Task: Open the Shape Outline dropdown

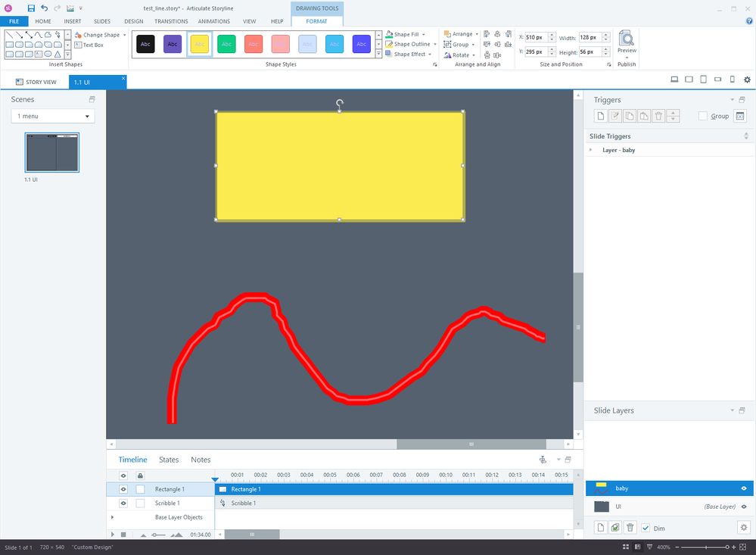Action: (x=411, y=44)
